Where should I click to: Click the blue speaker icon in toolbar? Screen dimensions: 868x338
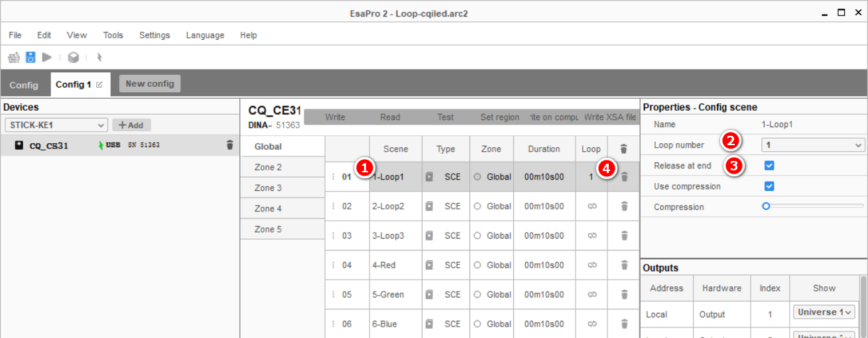point(31,58)
